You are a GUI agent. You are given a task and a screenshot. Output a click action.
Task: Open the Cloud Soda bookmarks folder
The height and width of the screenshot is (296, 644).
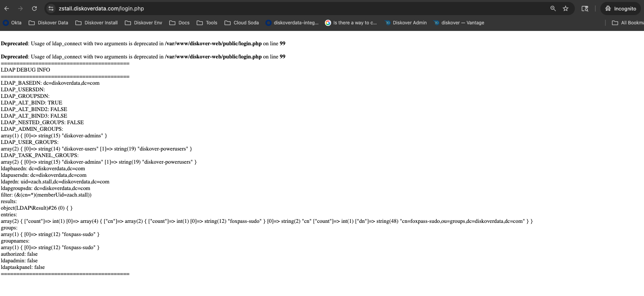(x=241, y=23)
